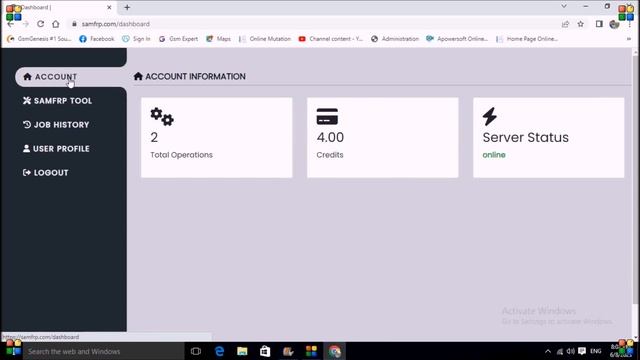The image size is (640, 360).
Task: Open the Gsm Expert bookmark
Action: point(178,39)
